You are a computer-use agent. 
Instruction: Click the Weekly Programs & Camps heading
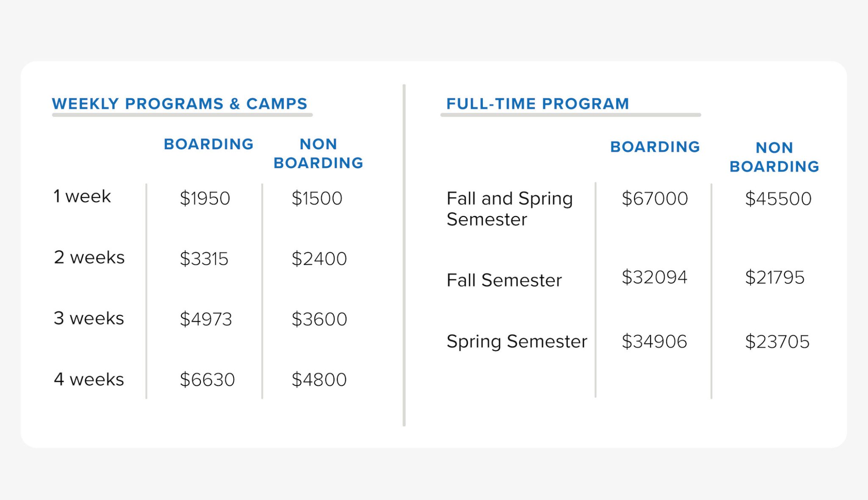pyautogui.click(x=180, y=104)
